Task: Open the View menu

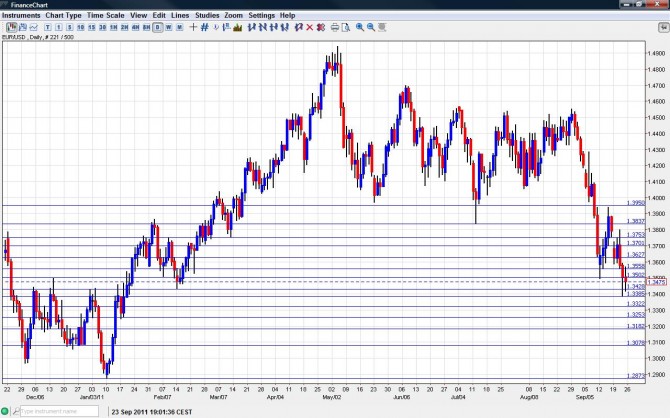Action: 138,15
